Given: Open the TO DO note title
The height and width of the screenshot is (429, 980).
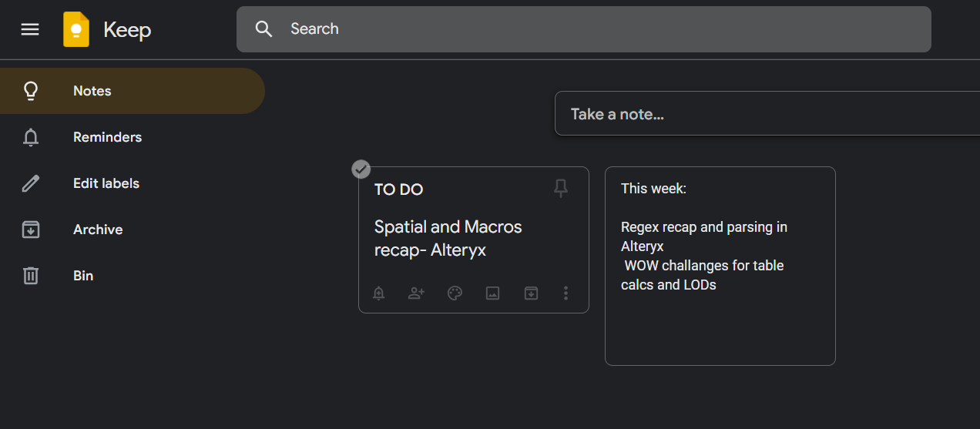Looking at the screenshot, I should click(399, 189).
